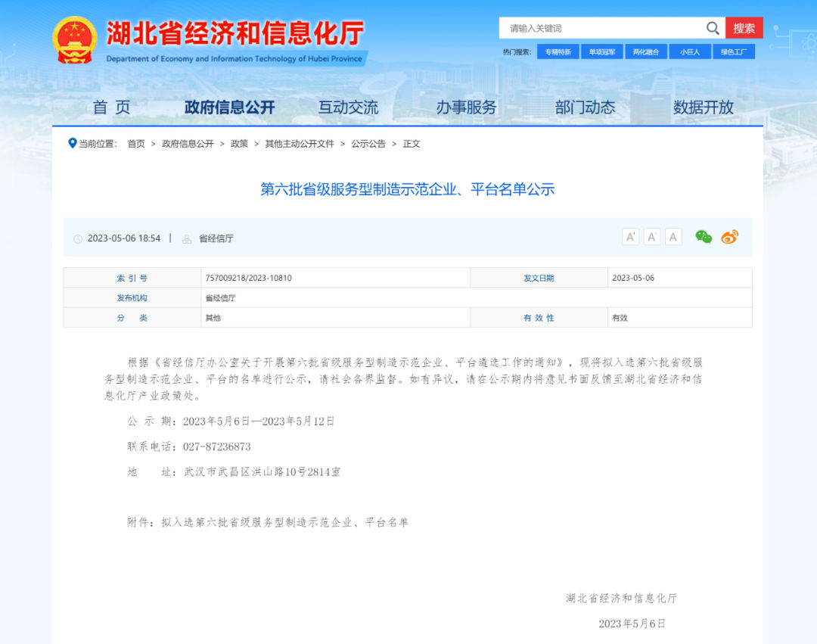Viewport: 817px width, 644px height.
Task: Click the clock icon beside publish time
Action: pos(78,238)
